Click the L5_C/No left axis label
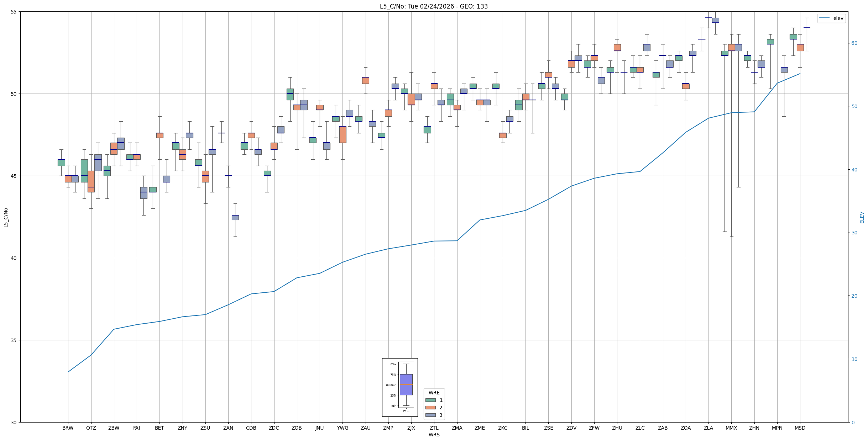Image resolution: width=868 pixels, height=441 pixels. pyautogui.click(x=6, y=217)
